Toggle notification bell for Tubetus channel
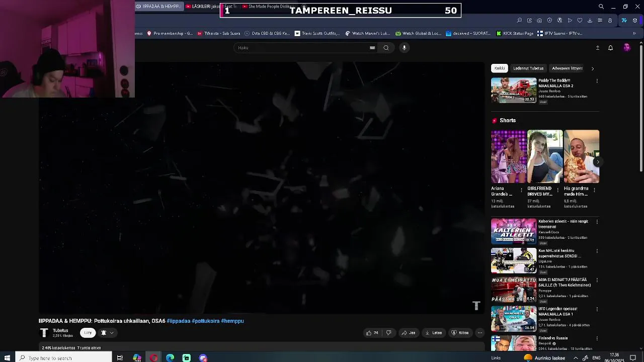 (104, 333)
